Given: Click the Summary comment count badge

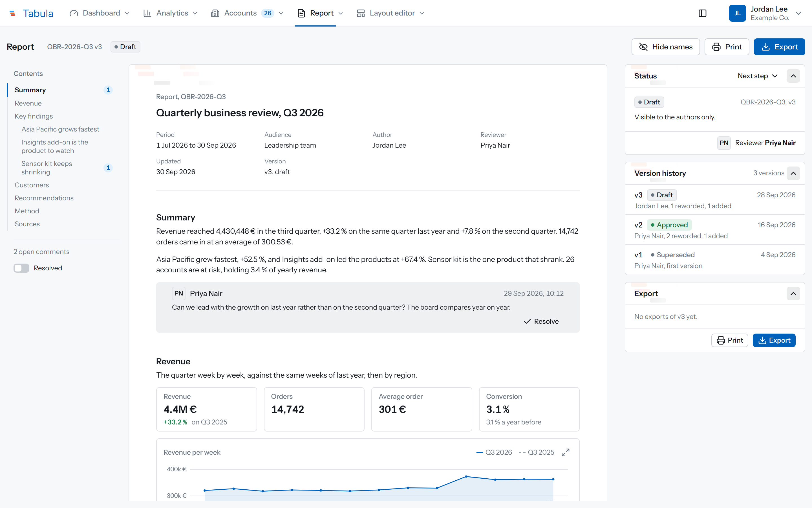Looking at the screenshot, I should pyautogui.click(x=108, y=90).
